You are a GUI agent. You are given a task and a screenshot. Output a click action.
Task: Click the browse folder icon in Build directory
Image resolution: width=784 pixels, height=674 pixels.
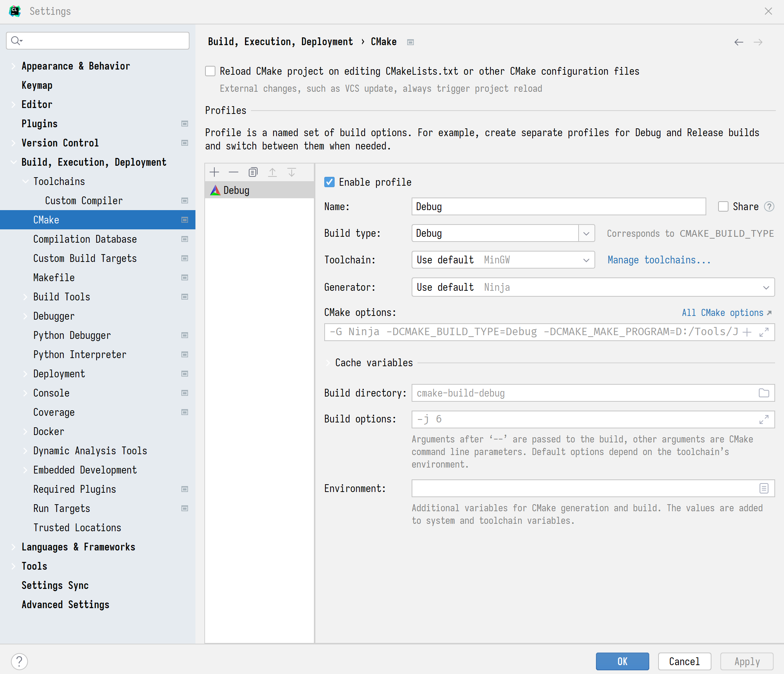(764, 393)
